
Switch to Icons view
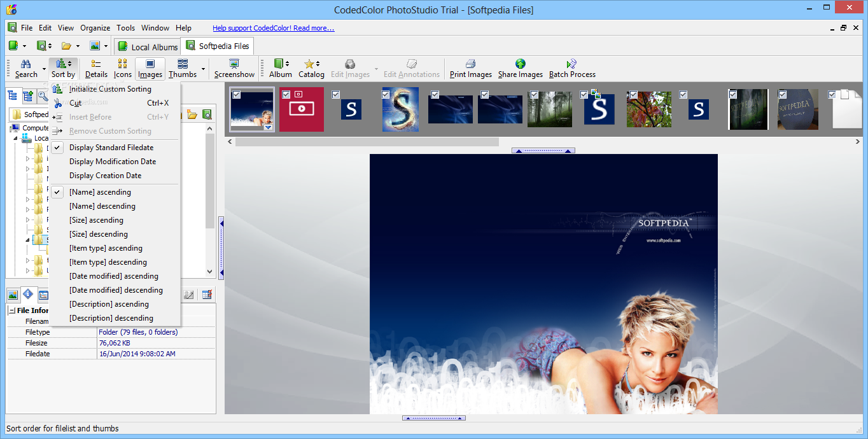pos(123,69)
